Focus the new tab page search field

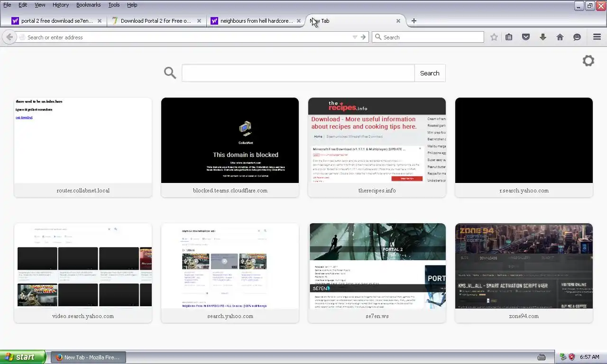298,73
